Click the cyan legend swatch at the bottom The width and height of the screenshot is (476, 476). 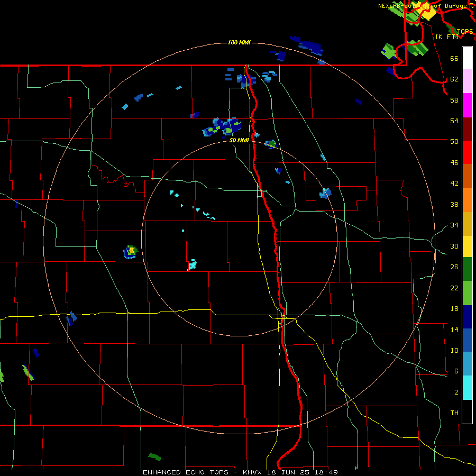coord(467,388)
